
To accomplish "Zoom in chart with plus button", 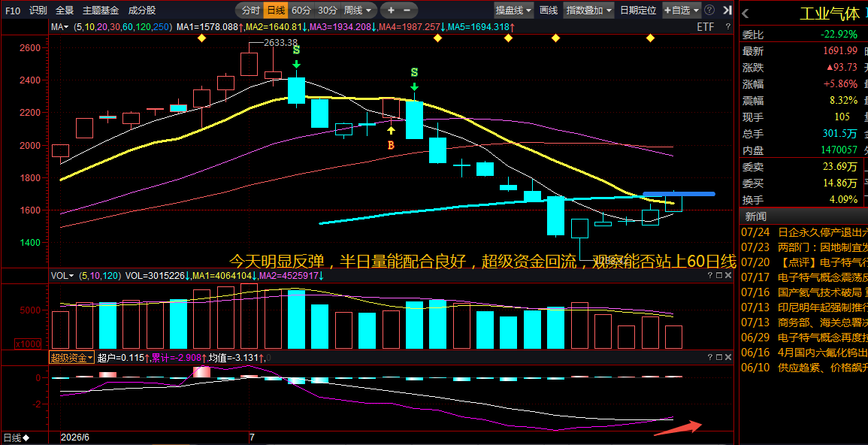I will [391, 10].
